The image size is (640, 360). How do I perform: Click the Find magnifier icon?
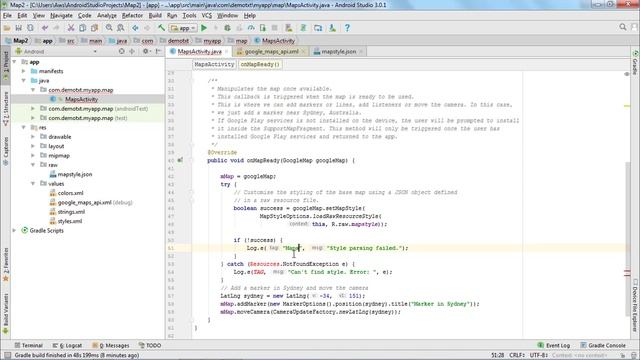pyautogui.click(x=109, y=28)
